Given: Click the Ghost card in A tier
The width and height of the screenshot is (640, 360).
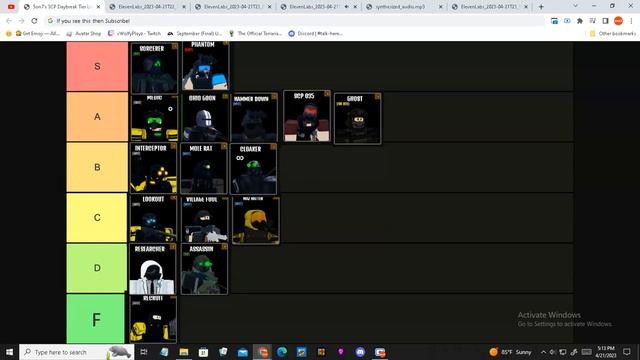Looking at the screenshot, I should tap(358, 118).
